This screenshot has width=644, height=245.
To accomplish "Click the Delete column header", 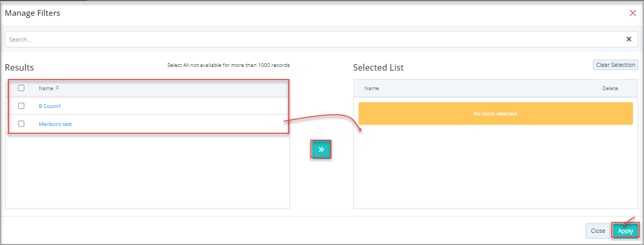I will (610, 89).
